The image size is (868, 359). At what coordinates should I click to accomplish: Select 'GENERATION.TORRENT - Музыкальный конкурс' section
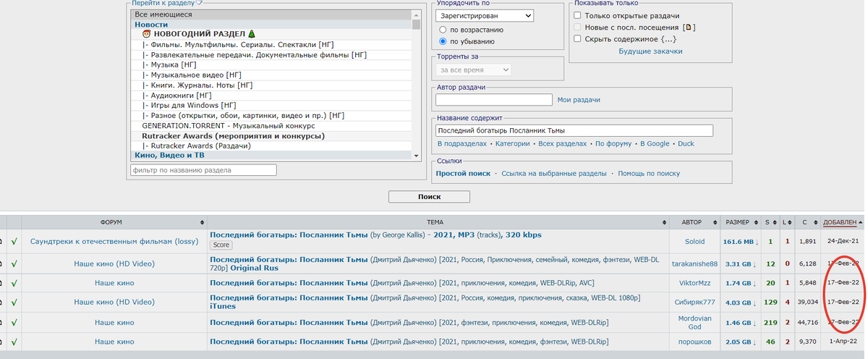271,125
